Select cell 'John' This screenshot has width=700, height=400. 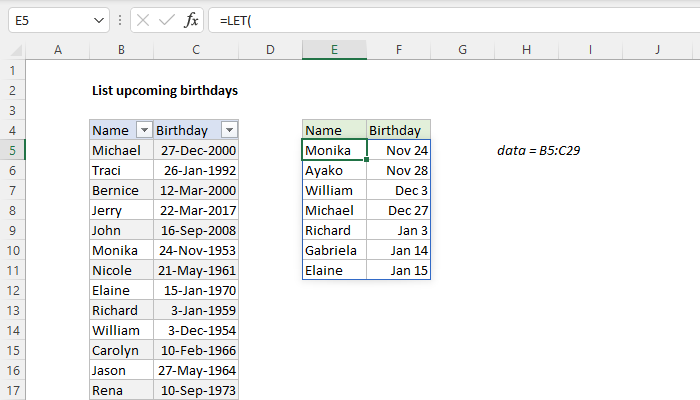tap(121, 230)
